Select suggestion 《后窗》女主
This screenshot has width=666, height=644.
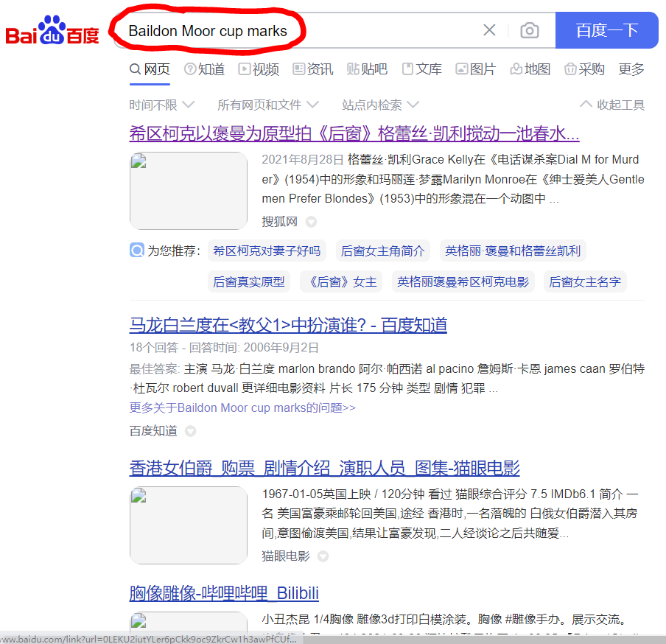[341, 281]
